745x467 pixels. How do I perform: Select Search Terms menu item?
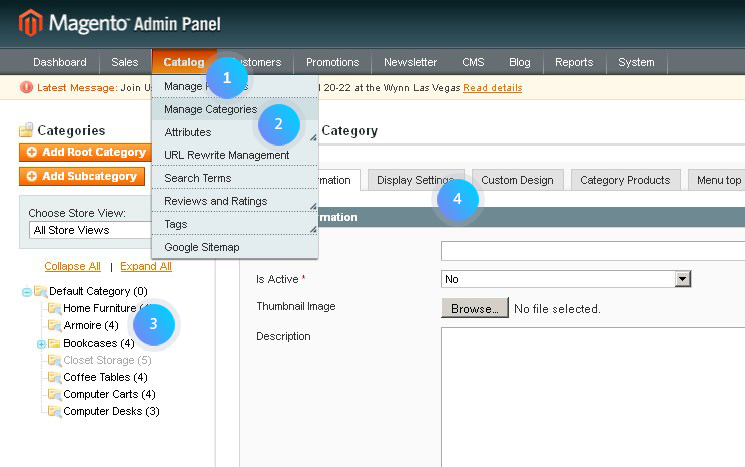235,178
